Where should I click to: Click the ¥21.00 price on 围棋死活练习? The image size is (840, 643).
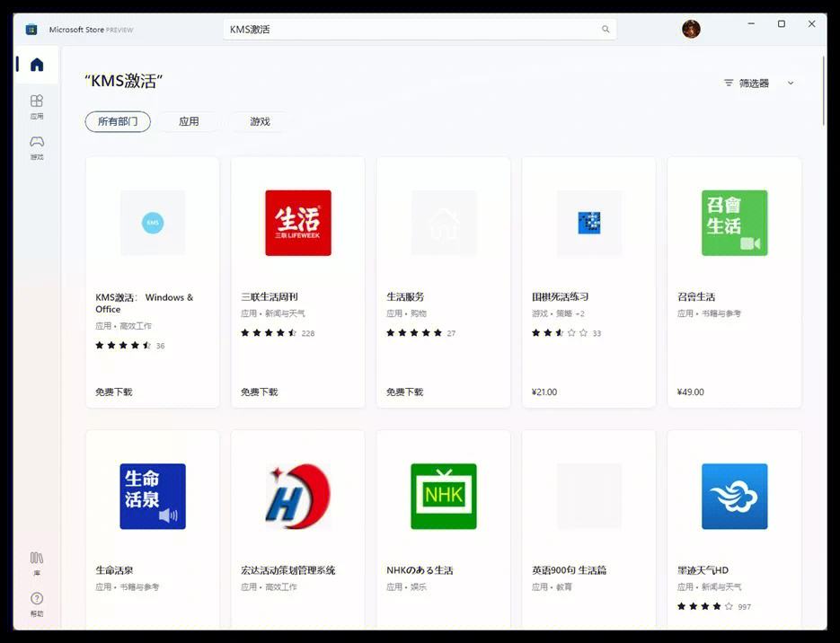(544, 392)
